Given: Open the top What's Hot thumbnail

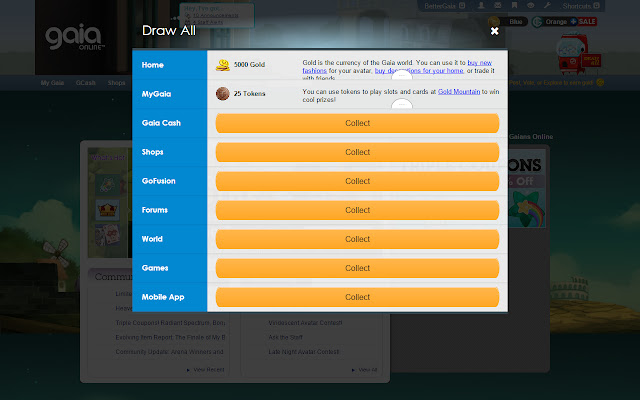Looking at the screenshot, I should [x=107, y=185].
